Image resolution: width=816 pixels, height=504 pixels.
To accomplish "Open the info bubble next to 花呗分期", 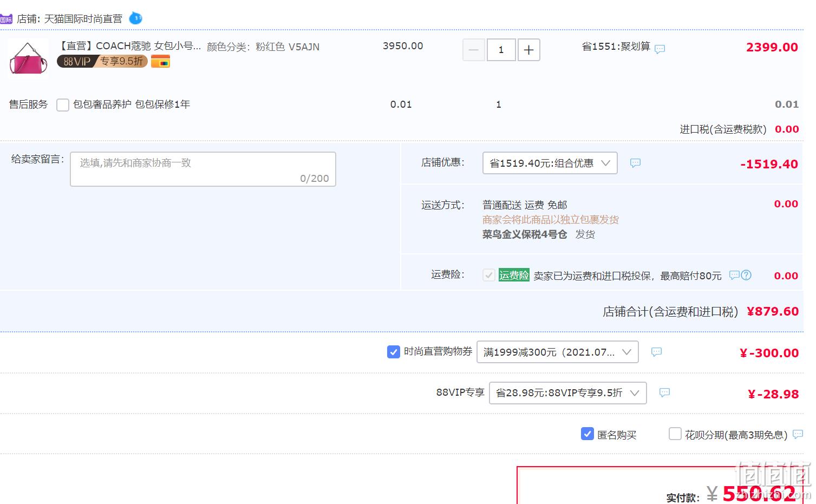I will 798,434.
